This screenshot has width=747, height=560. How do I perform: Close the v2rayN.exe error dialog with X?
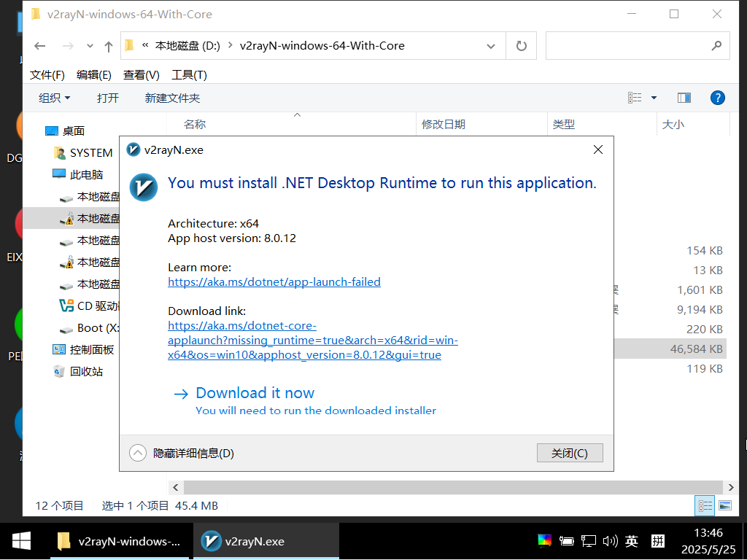(598, 150)
